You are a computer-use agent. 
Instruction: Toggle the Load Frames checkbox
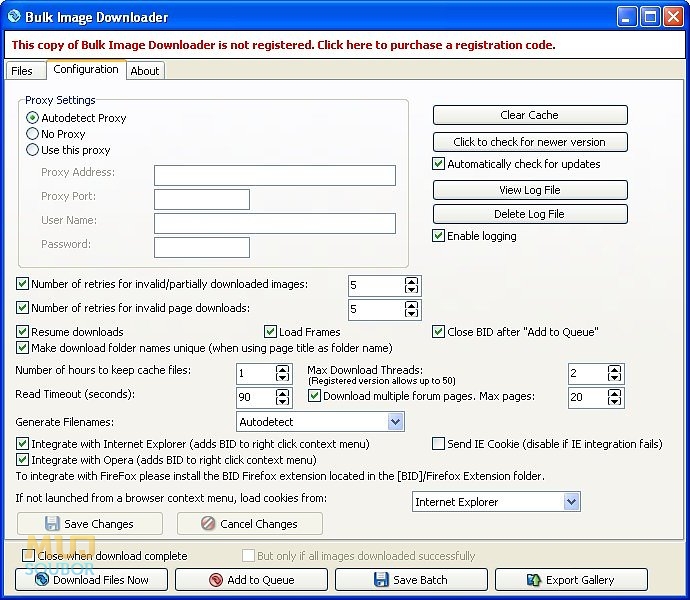point(270,331)
